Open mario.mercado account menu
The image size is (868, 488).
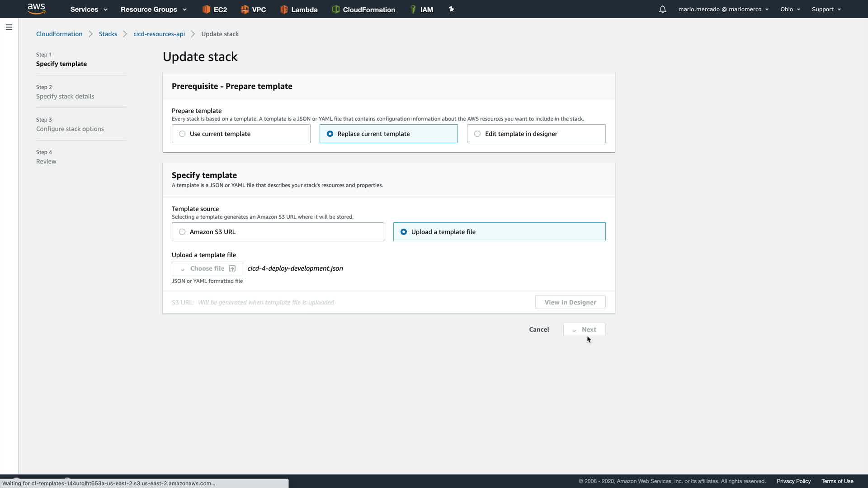pos(723,9)
